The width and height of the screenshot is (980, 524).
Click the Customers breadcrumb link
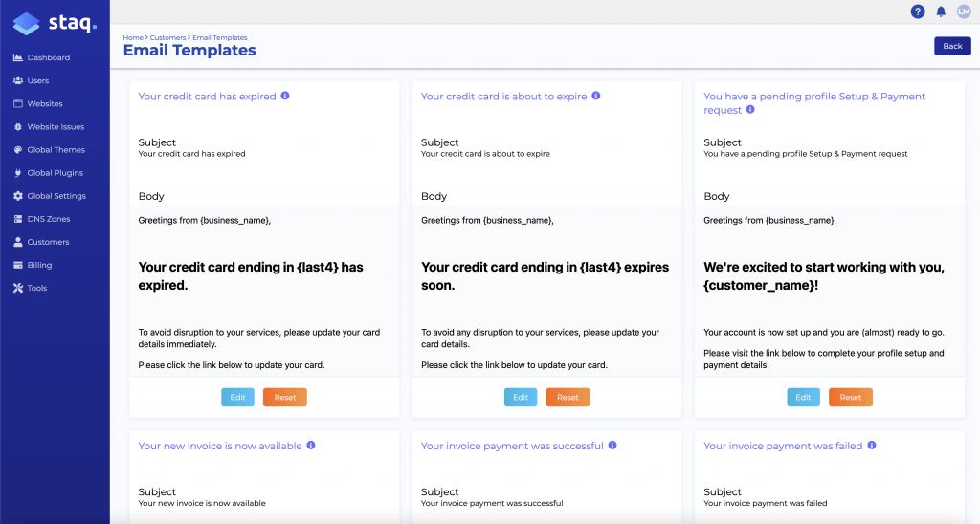tap(167, 37)
